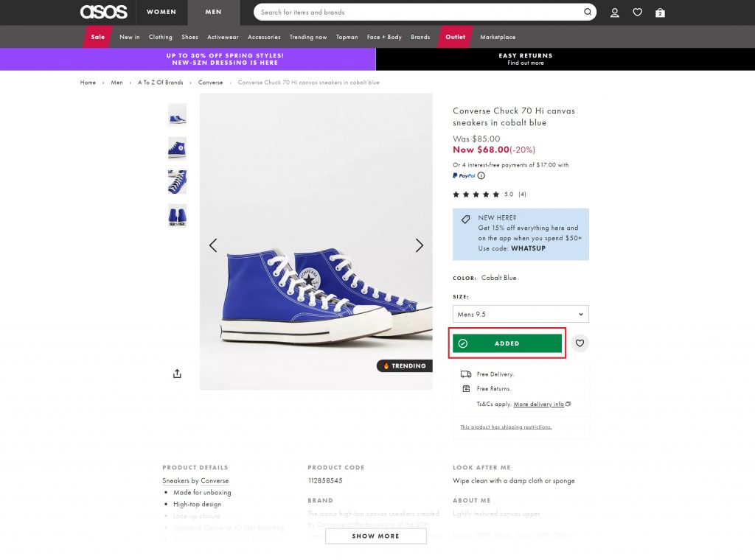Viewport: 755px width, 560px height.
Task: Show next product image arrow
Action: 420,245
